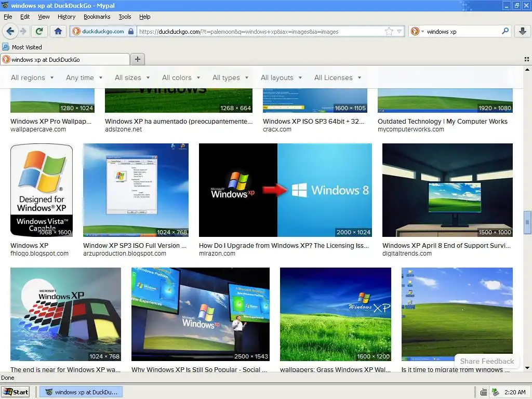Click the mirazon.com source text
The width and height of the screenshot is (532, 399).
pos(217,254)
